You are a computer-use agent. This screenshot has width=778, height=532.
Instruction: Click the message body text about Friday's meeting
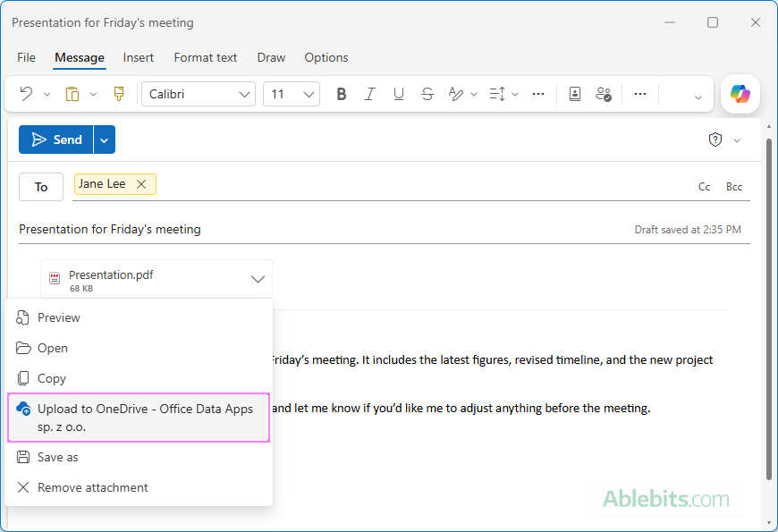pos(492,359)
